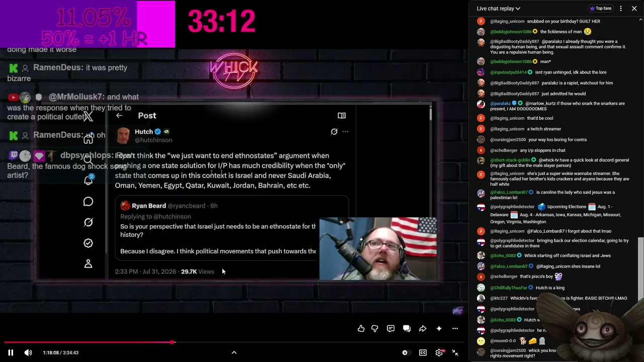
Task: Click avatar beside "snubbed on your birthday" message
Action: point(481,21)
